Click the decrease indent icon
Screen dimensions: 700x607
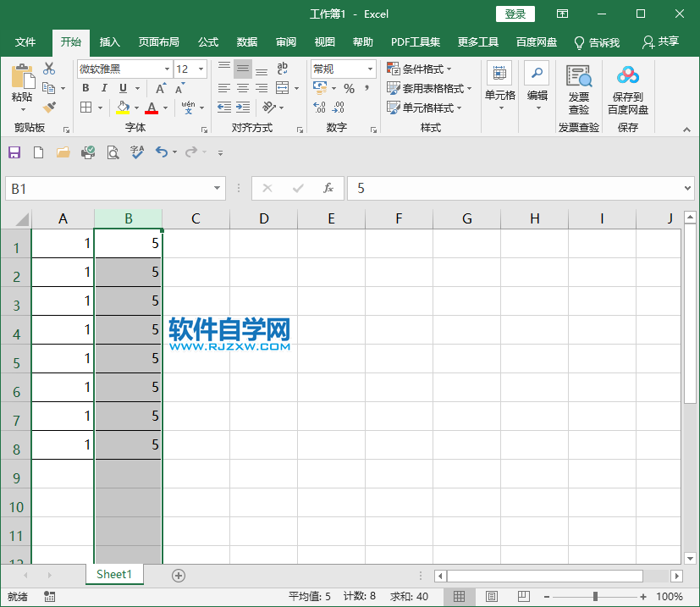(223, 108)
